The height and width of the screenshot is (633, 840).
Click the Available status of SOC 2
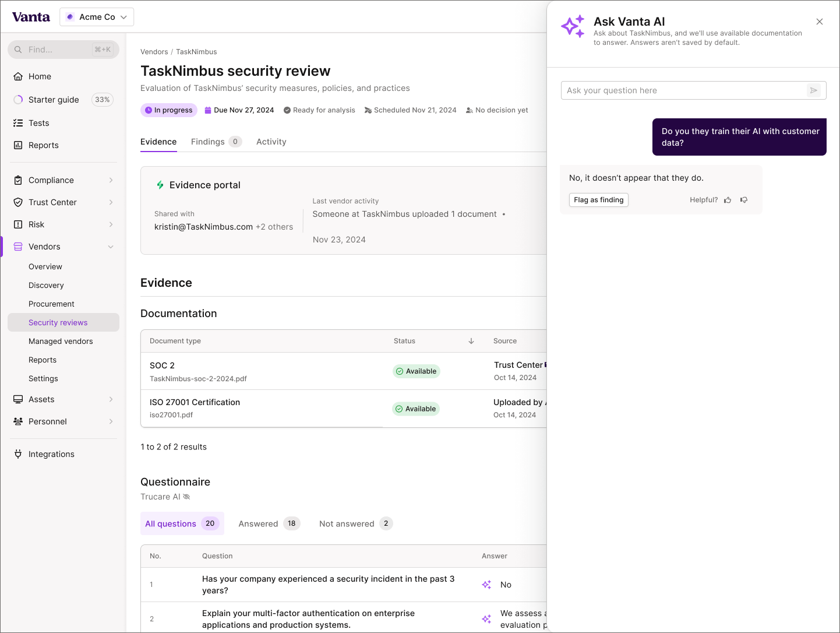[x=416, y=371]
